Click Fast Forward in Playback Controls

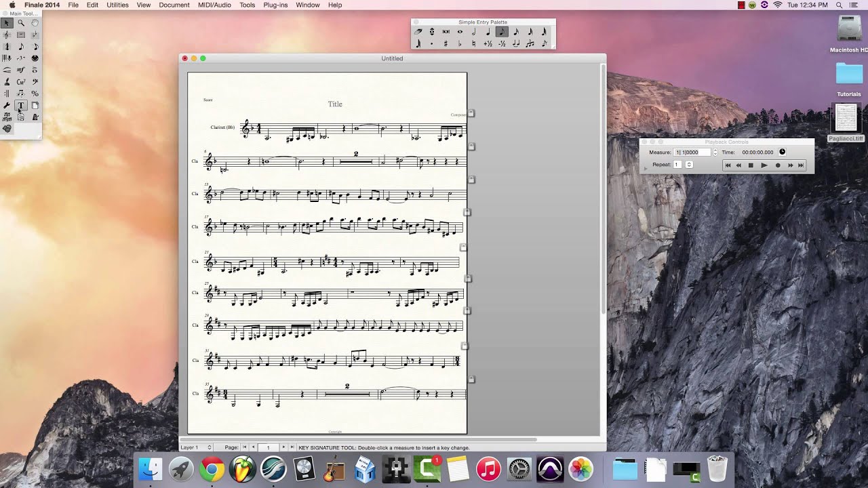pyautogui.click(x=791, y=165)
